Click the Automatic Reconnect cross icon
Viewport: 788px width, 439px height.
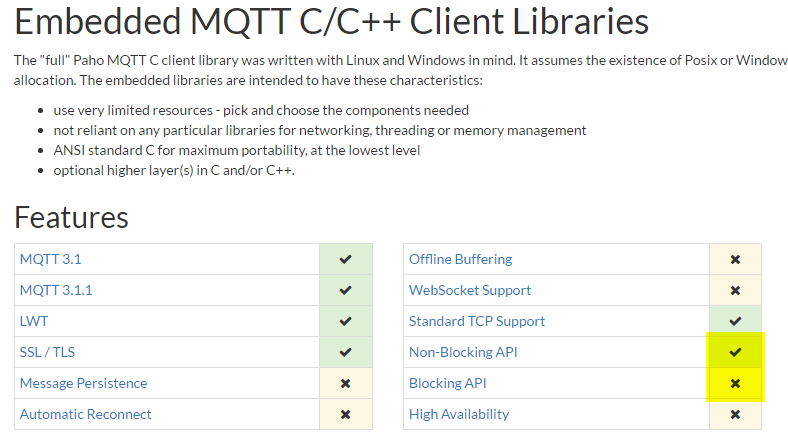[345, 414]
